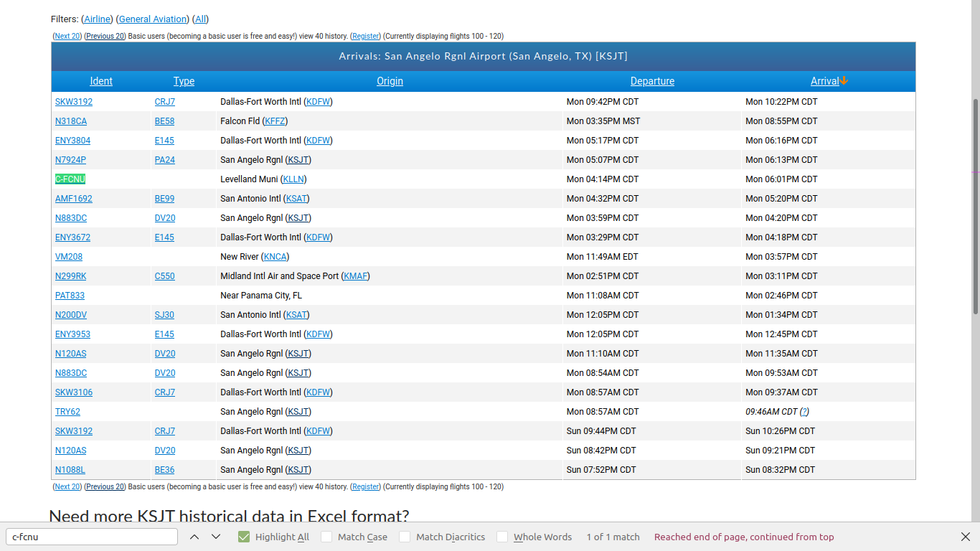Filter flights by General Aviation

pyautogui.click(x=152, y=19)
